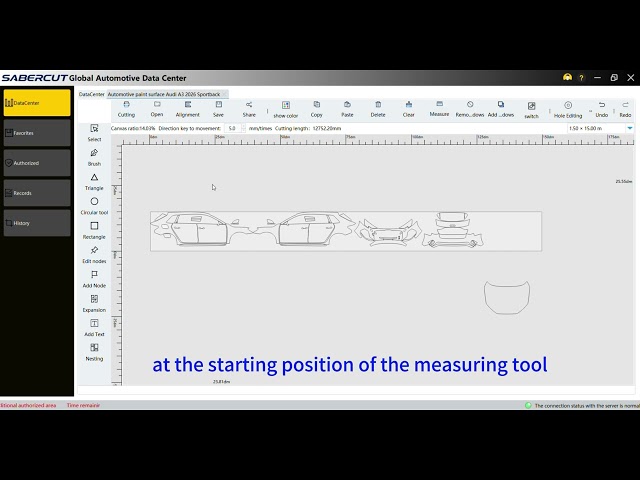Click the green connection status indicator
Image resolution: width=640 pixels, height=480 pixels.
coord(528,405)
